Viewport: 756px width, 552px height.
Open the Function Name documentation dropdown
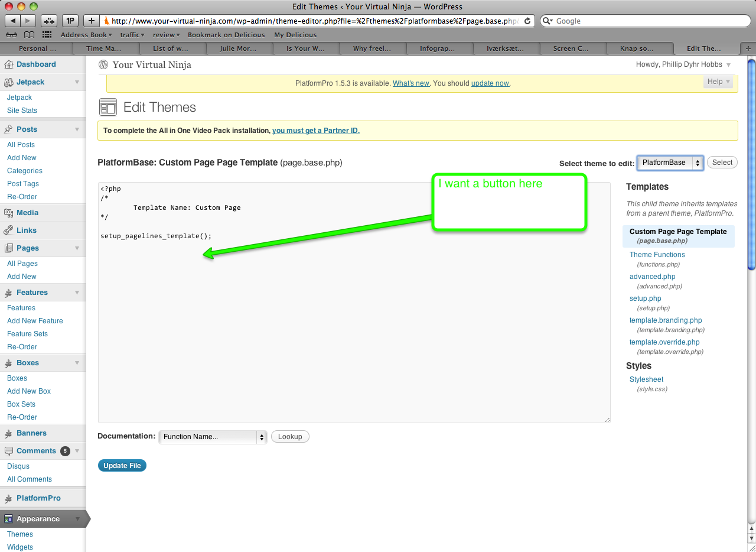(213, 437)
